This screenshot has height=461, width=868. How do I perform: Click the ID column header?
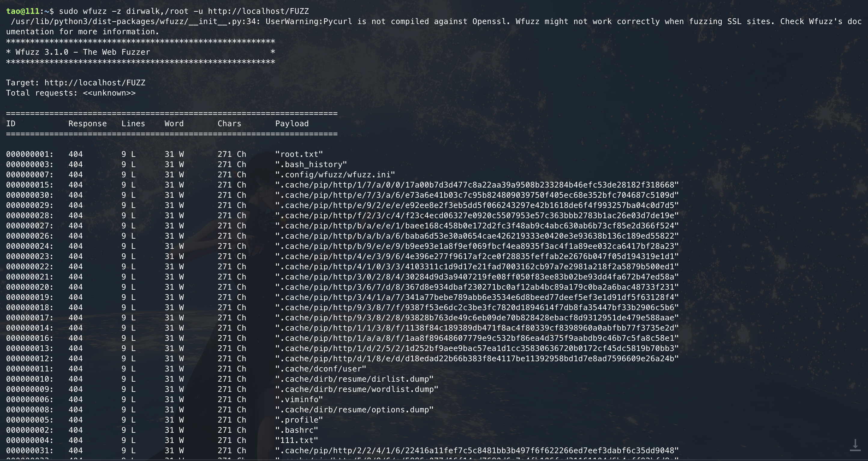pyautogui.click(x=11, y=123)
